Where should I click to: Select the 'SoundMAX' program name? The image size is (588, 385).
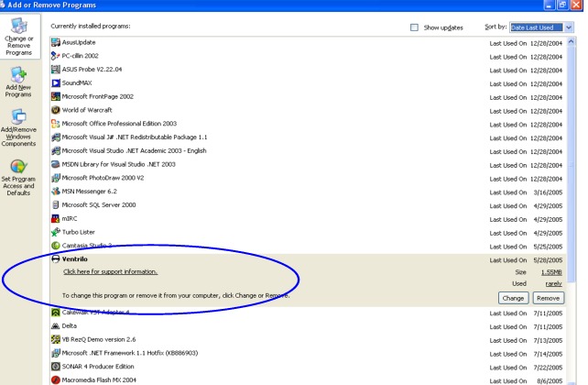(77, 82)
